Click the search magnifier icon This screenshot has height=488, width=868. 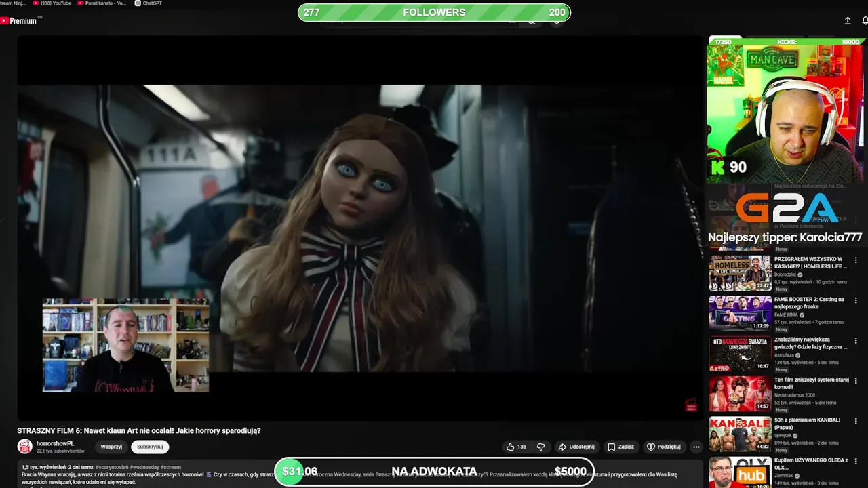532,22
